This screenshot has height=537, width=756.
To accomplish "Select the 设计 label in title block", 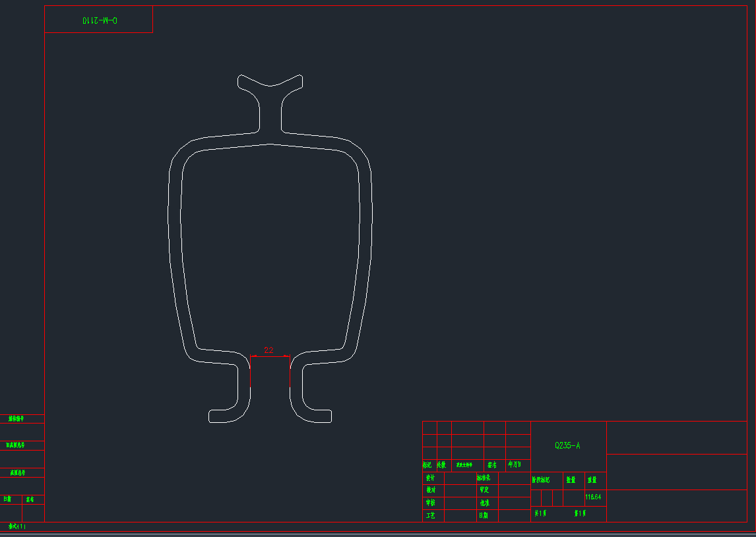I will pyautogui.click(x=430, y=478).
